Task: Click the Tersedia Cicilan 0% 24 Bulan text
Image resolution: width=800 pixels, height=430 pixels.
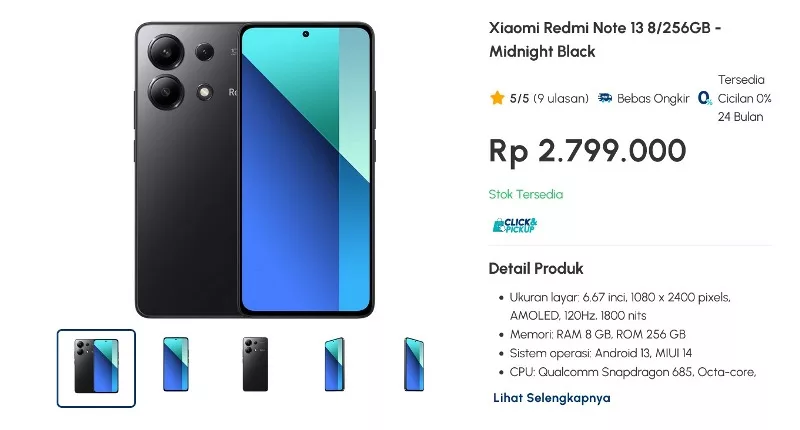Action: pos(744,98)
